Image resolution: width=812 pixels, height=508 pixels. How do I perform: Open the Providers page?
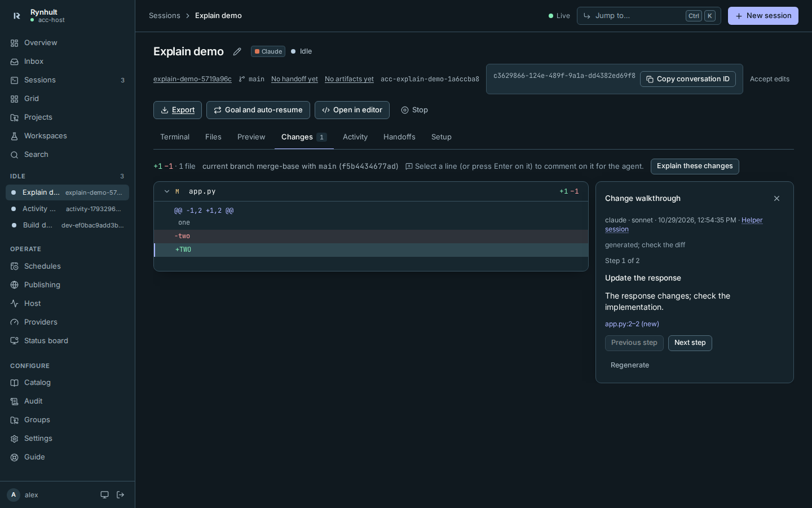coord(68,322)
